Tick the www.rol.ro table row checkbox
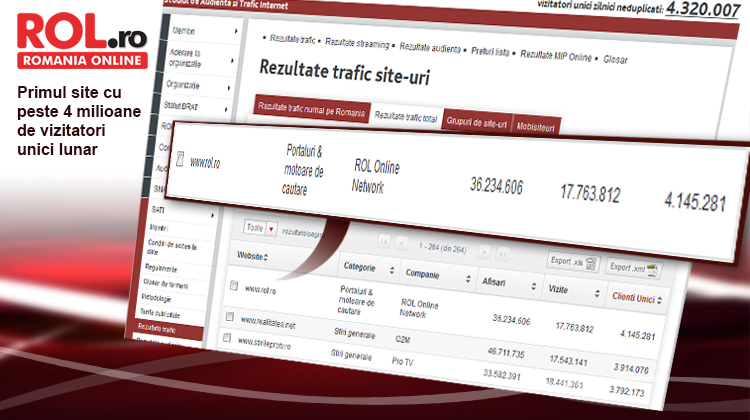750x420 pixels. click(234, 286)
